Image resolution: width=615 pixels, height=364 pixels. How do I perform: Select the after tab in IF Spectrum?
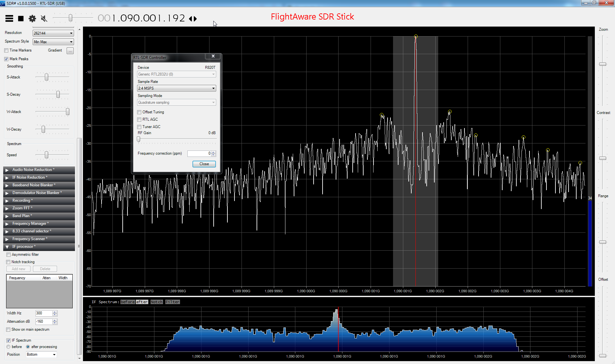141,302
